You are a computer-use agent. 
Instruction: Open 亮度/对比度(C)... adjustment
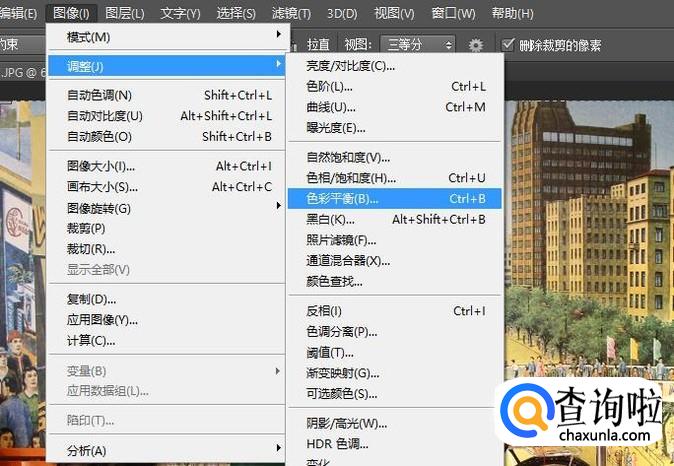pyautogui.click(x=395, y=65)
